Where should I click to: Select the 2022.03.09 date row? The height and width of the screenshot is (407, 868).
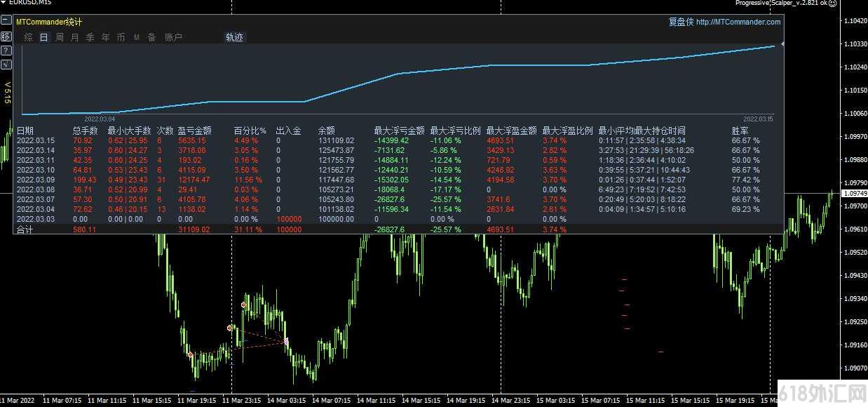(35, 180)
